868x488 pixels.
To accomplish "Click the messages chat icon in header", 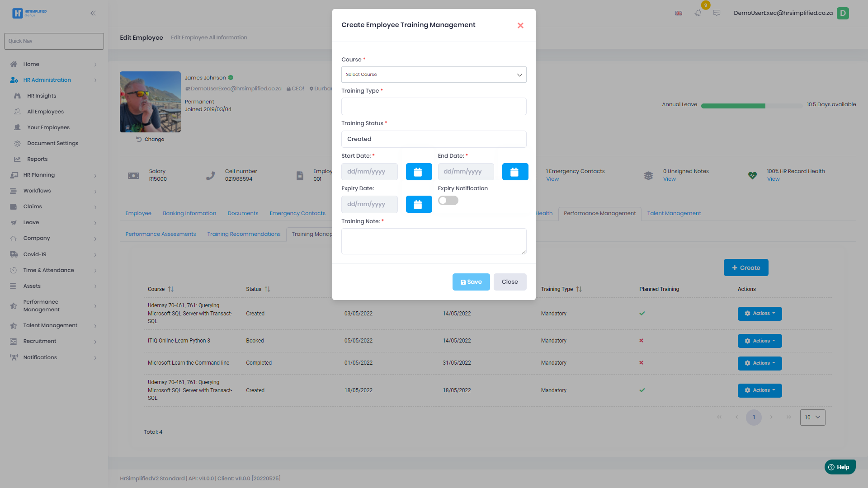I will pos(717,13).
